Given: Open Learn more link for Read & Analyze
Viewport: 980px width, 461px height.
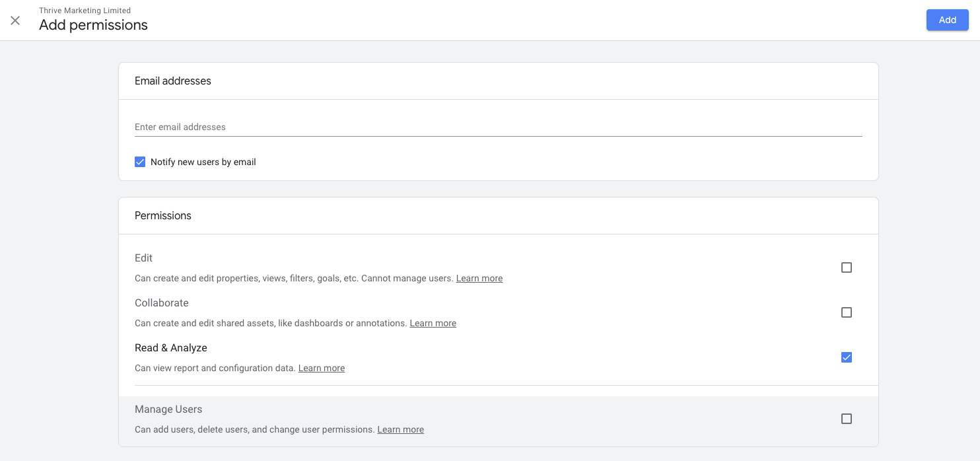Looking at the screenshot, I should pos(322,368).
